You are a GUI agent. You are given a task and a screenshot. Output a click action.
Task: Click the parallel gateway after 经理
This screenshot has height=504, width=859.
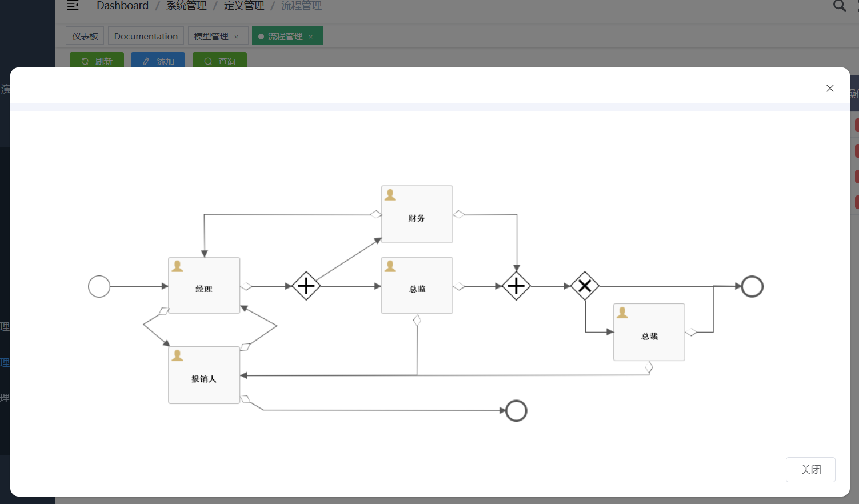pos(306,286)
